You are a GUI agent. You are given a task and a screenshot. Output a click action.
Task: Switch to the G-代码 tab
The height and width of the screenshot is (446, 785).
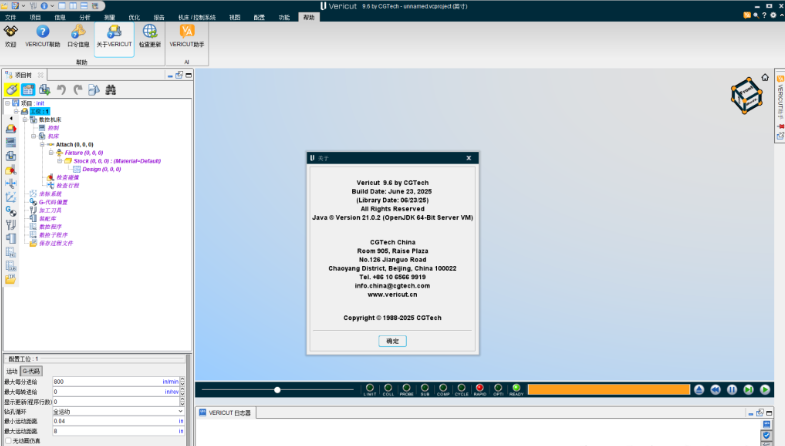[31, 370]
